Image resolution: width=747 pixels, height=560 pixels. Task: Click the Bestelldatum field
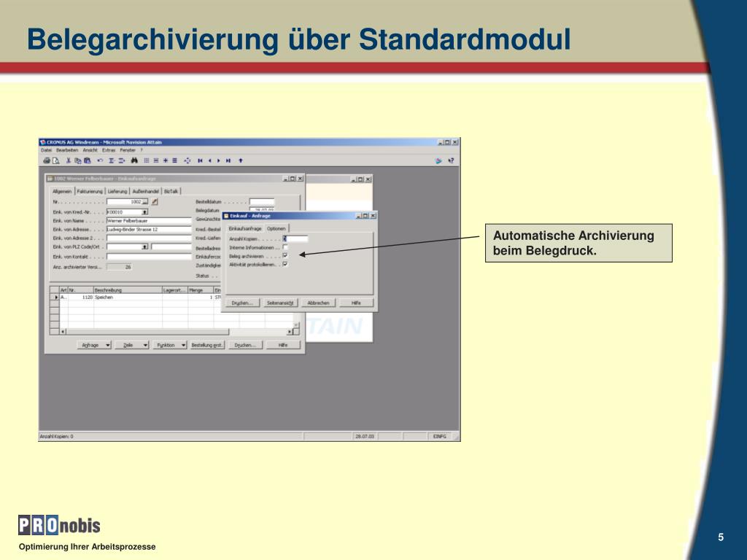[x=262, y=202]
